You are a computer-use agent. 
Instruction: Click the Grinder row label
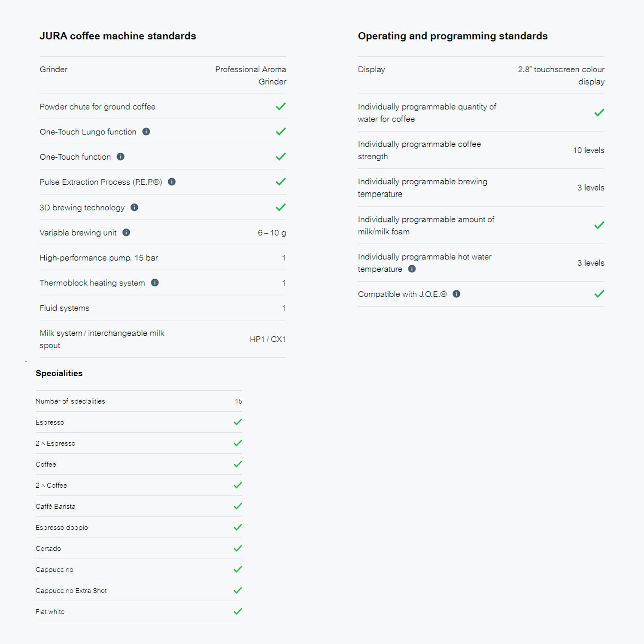54,70
